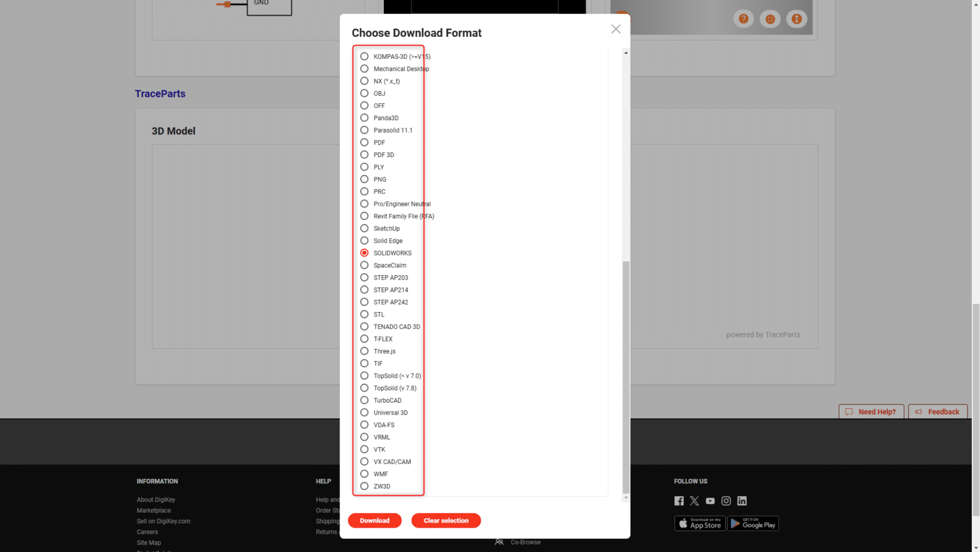Open the Need Help? button

871,412
